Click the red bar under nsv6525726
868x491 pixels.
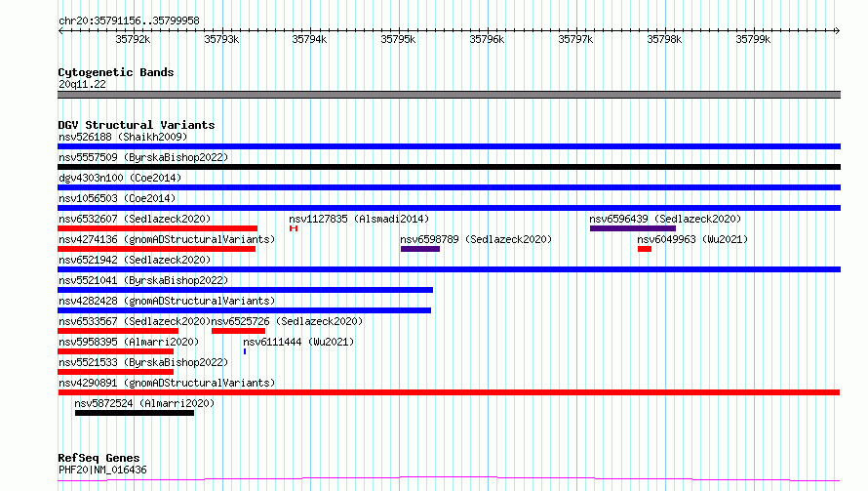(x=239, y=331)
